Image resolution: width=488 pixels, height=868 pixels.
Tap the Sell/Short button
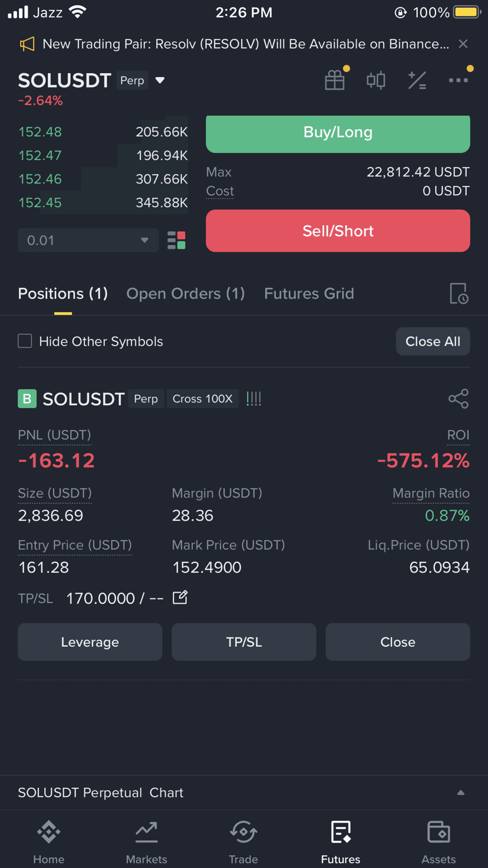(338, 231)
